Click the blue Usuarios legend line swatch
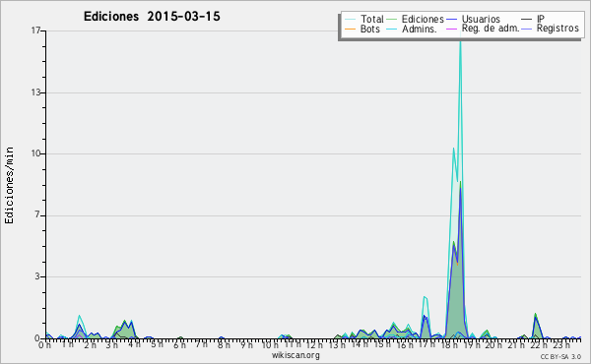 click(451, 20)
